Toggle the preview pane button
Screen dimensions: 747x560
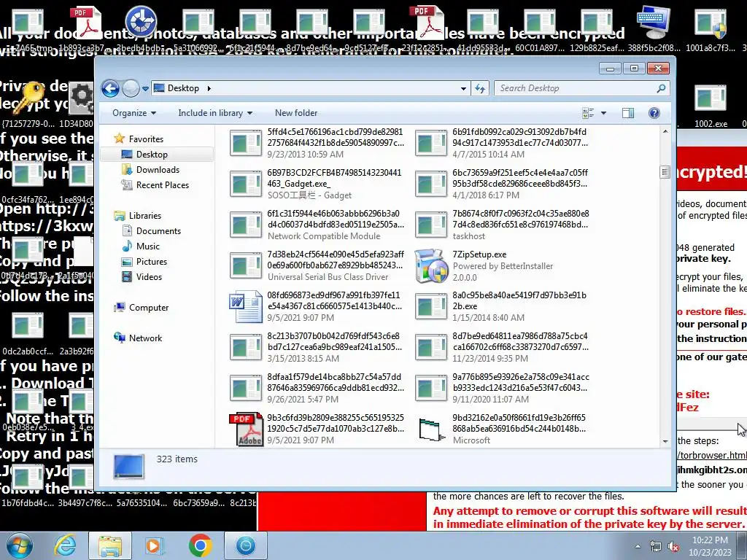[628, 113]
